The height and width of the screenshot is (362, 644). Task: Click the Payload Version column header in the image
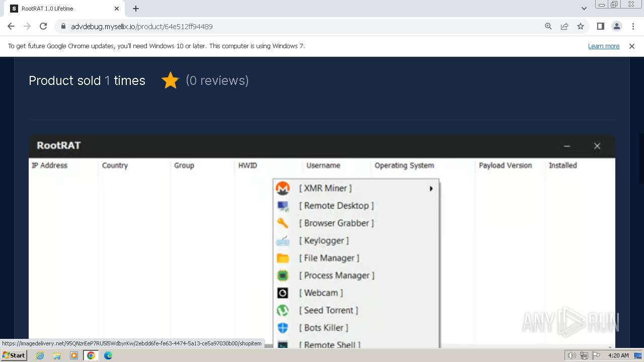click(505, 165)
